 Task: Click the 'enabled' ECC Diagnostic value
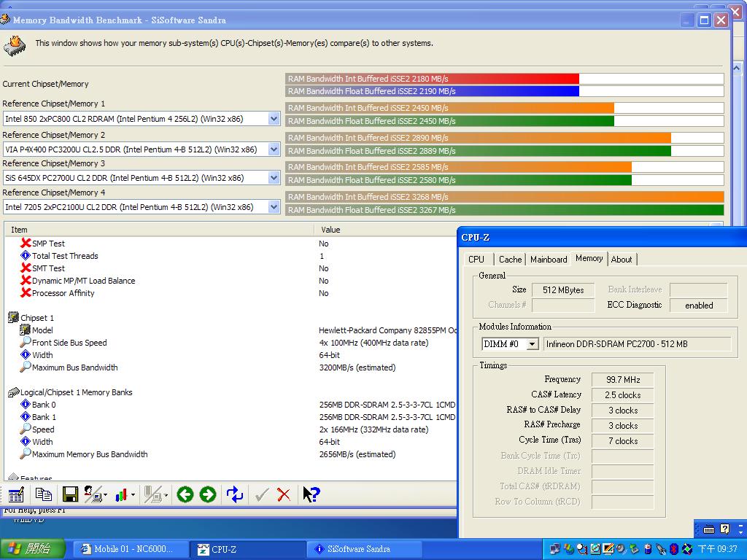(x=698, y=306)
